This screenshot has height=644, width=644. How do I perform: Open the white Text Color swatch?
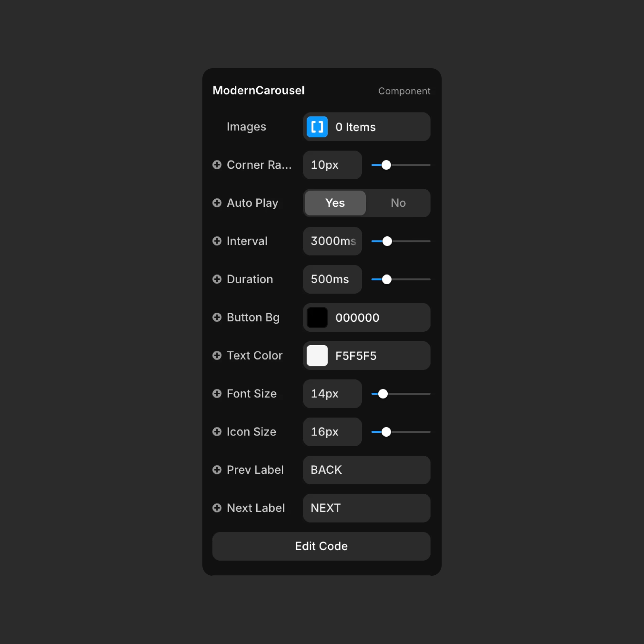click(x=317, y=356)
